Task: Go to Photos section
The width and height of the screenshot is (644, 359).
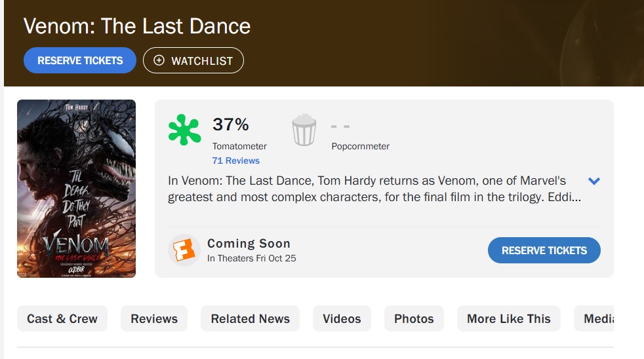Action: point(414,319)
